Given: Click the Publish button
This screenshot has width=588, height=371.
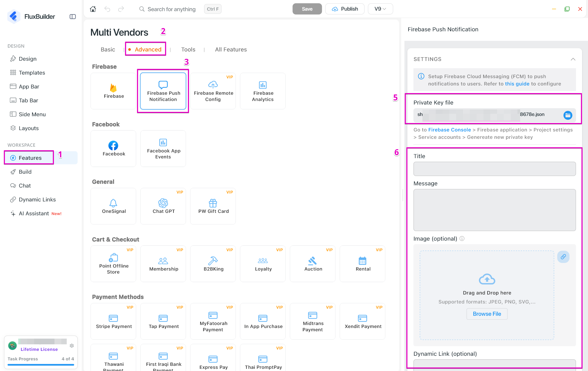Looking at the screenshot, I should tap(345, 9).
